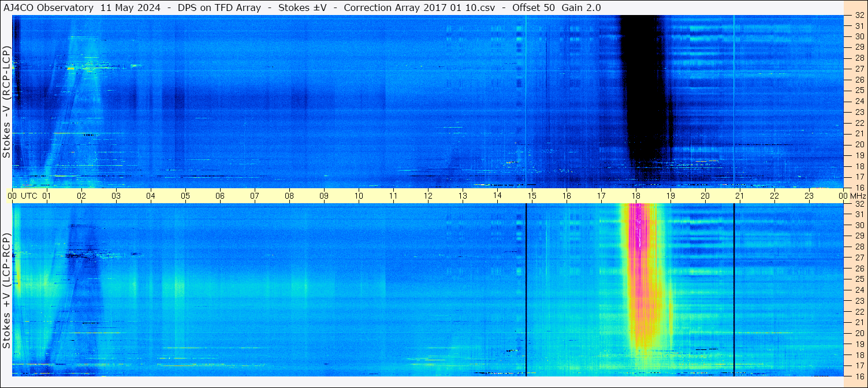The image size is (868, 388).
Task: Select the 18 hour marker on time axis
Action: click(x=636, y=196)
